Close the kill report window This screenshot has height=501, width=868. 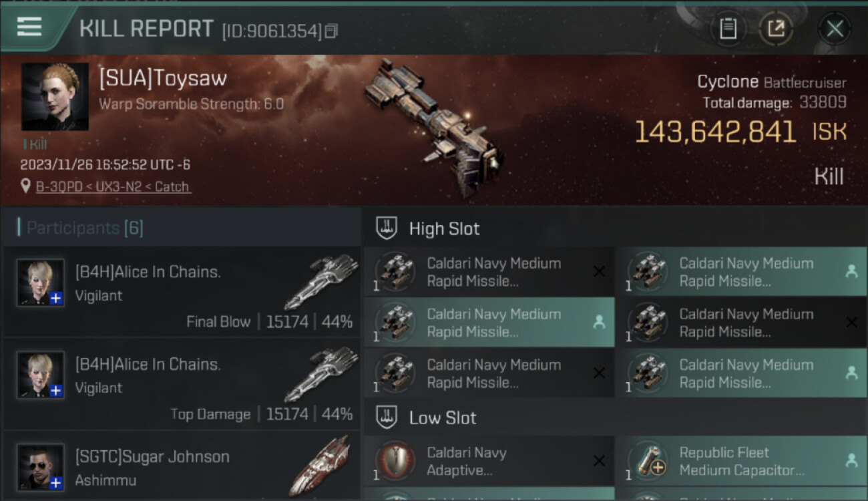tap(835, 29)
